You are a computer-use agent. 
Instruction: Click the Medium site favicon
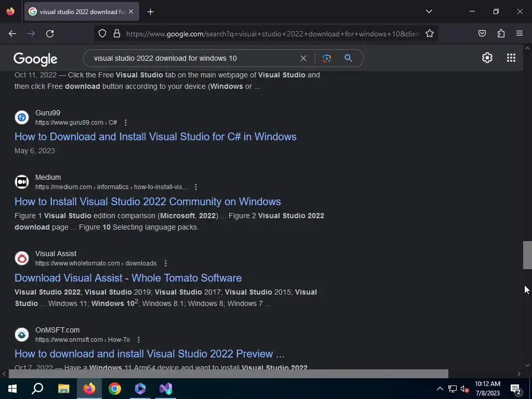22,182
